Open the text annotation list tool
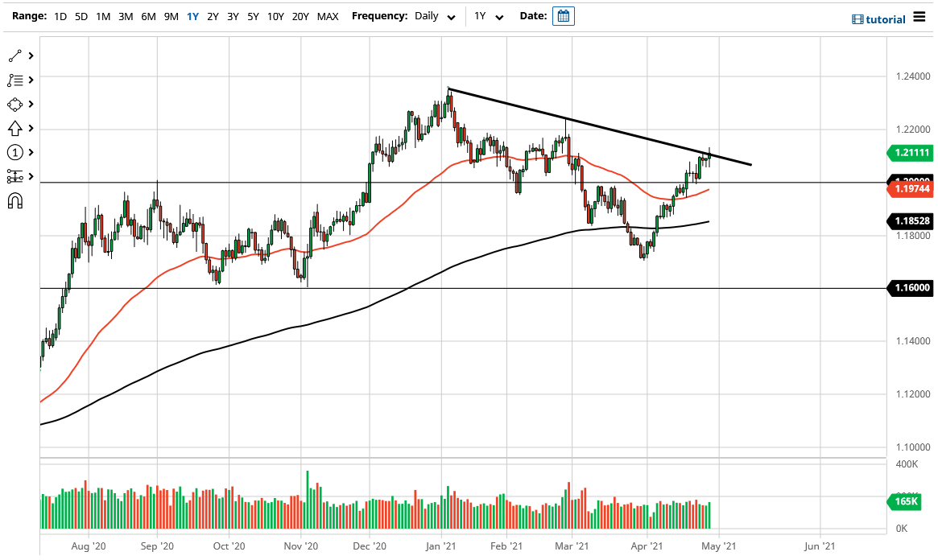This screenshot has width=938, height=560. 15,80
